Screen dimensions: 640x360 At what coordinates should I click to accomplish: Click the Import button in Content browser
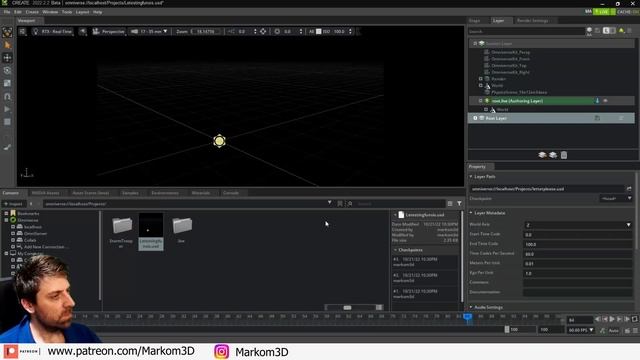click(13, 204)
